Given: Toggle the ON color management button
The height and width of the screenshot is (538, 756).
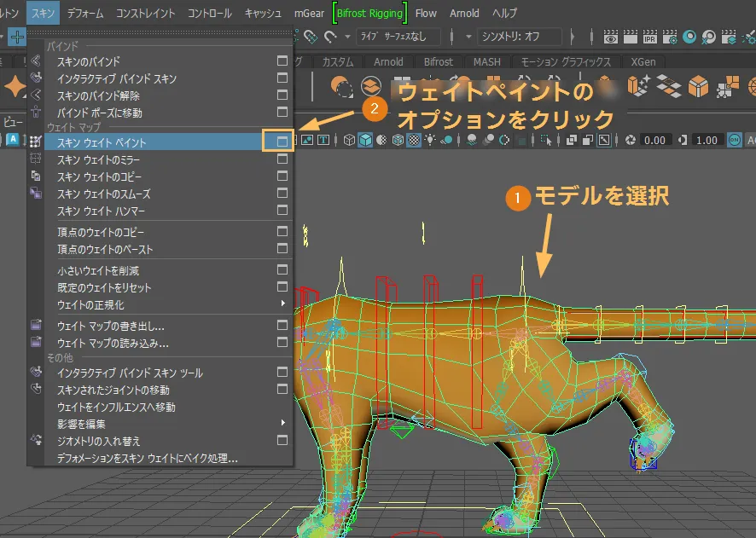Looking at the screenshot, I should (735, 141).
